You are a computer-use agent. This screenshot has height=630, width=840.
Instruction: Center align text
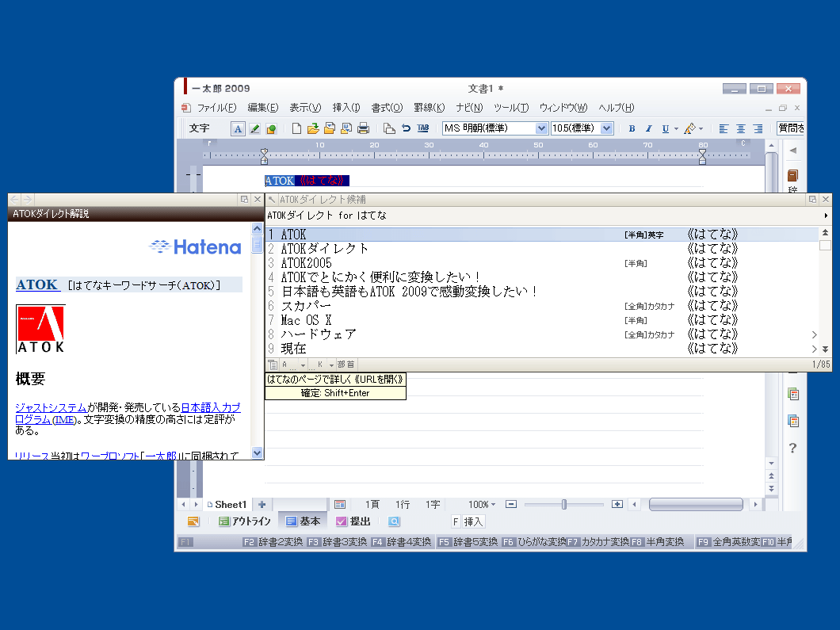pos(741,128)
